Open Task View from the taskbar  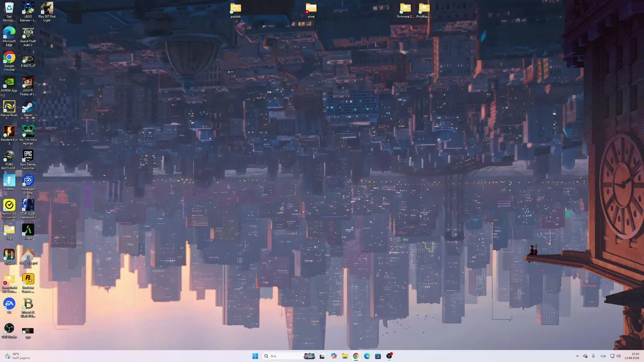click(x=322, y=356)
